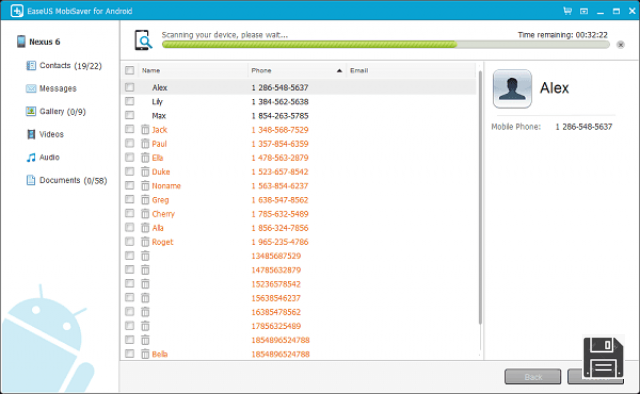The height and width of the screenshot is (394, 640).
Task: Select phone number 1 384-562-5638
Action: pyautogui.click(x=280, y=102)
